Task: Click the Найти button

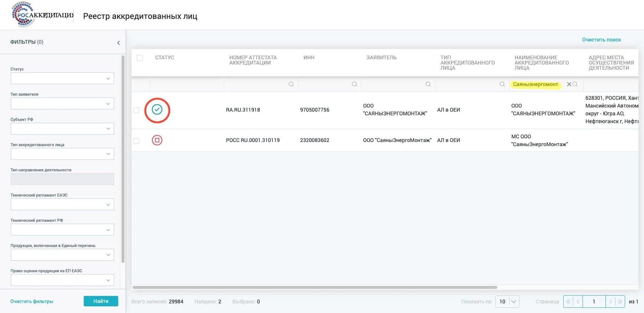Action: (101, 301)
